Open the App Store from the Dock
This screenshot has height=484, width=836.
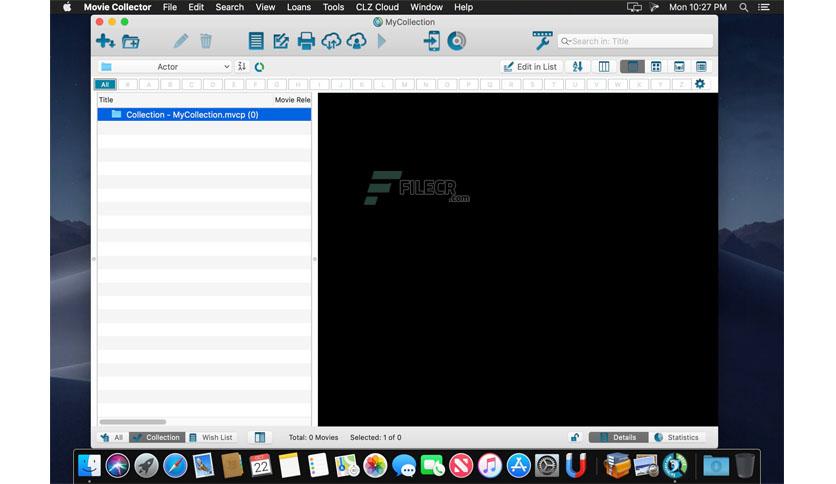518,465
